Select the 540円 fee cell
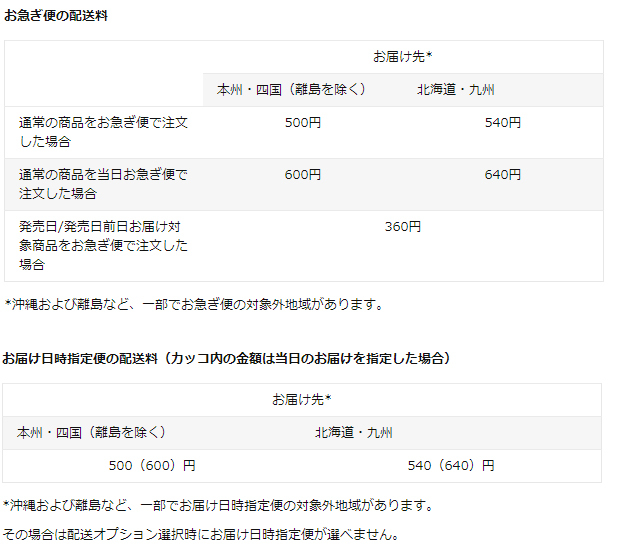Screen dimensions: 617x555 click(502, 123)
